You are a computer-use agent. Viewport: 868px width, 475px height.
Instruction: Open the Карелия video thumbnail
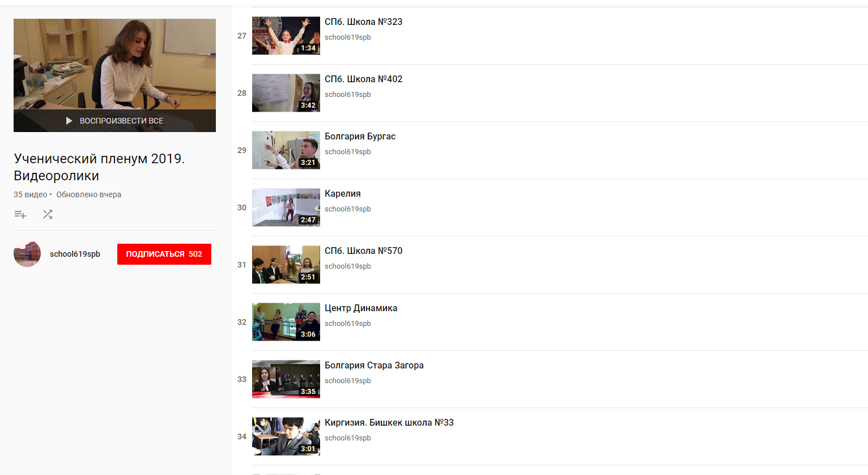[x=286, y=207]
